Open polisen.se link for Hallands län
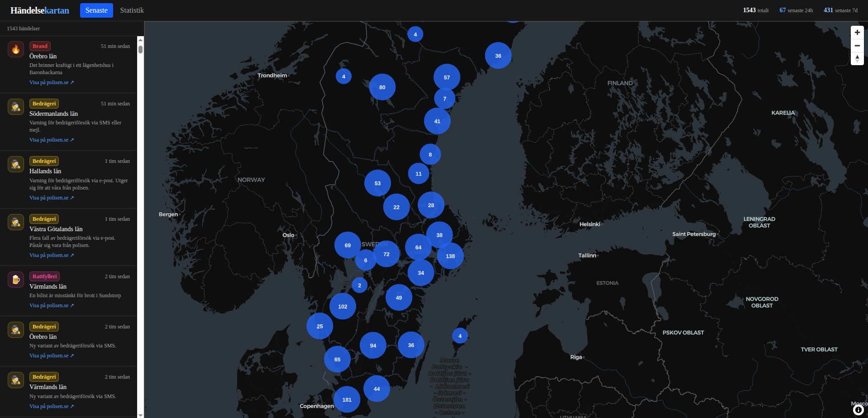The width and height of the screenshot is (868, 418). 52,198
